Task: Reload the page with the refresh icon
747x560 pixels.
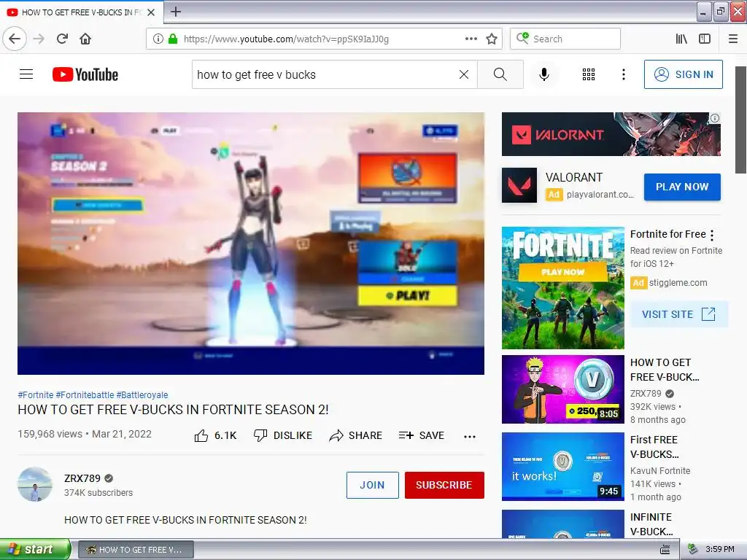Action: point(62,39)
